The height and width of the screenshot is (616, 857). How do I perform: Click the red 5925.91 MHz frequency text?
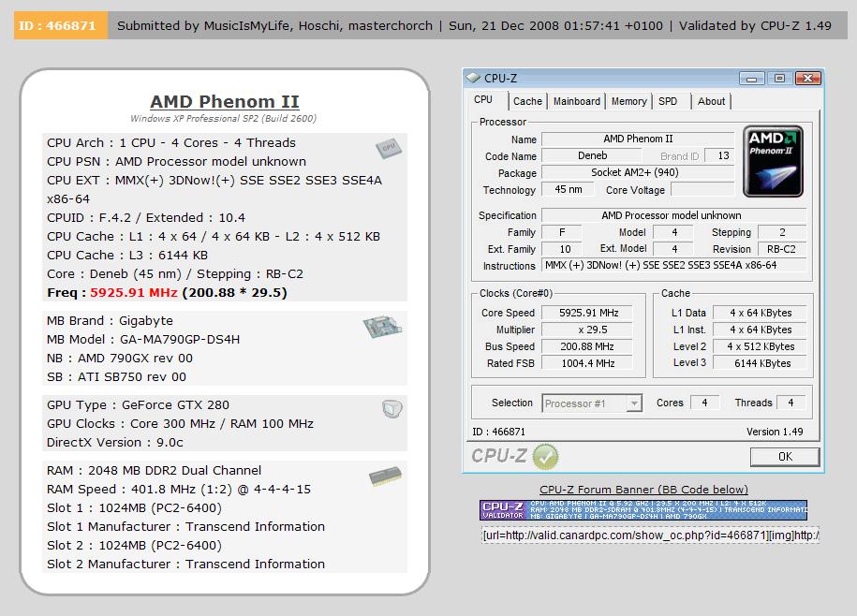click(x=134, y=293)
